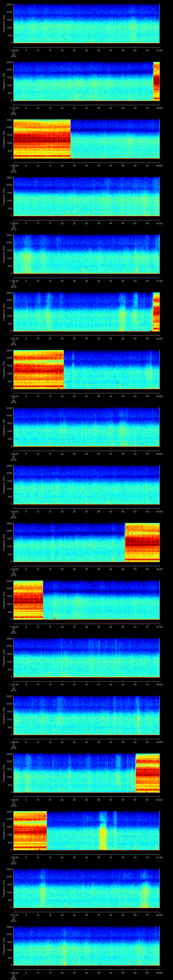Click the red burst at the end of 1:41:00 panel
Viewport: 173px width, 980px height.
156,312
